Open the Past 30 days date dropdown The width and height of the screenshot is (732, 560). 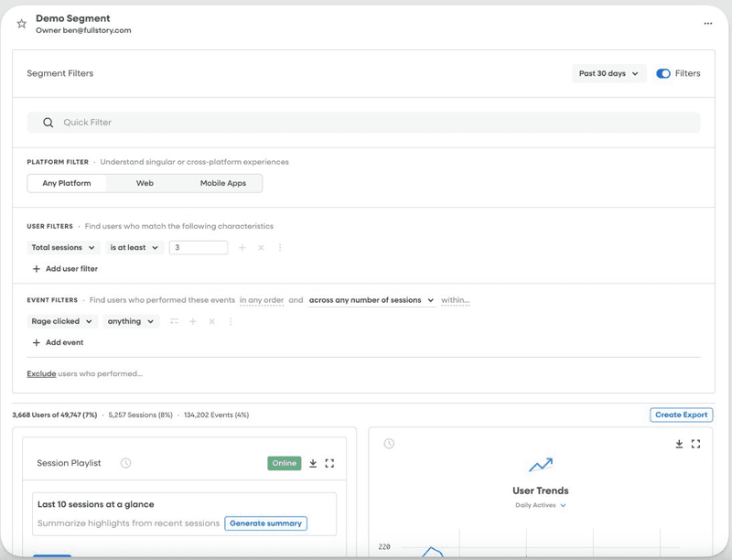(x=608, y=73)
